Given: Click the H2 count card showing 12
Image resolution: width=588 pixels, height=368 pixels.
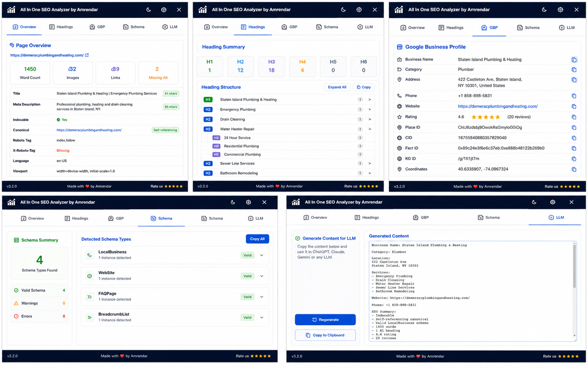Looking at the screenshot, I should pyautogui.click(x=240, y=66).
